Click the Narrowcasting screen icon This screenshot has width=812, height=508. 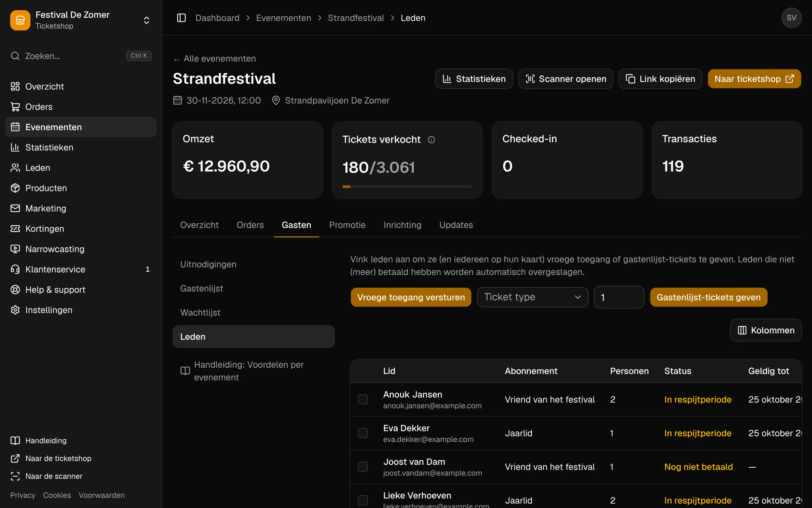[15, 249]
